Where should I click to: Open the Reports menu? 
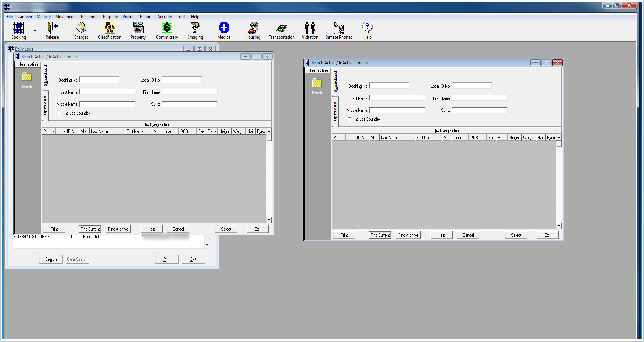pos(146,16)
